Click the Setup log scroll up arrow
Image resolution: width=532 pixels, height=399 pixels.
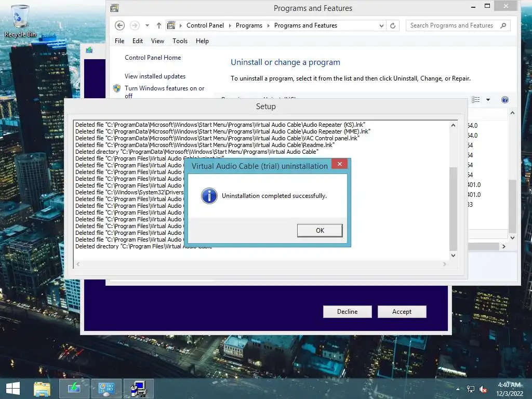[453, 125]
